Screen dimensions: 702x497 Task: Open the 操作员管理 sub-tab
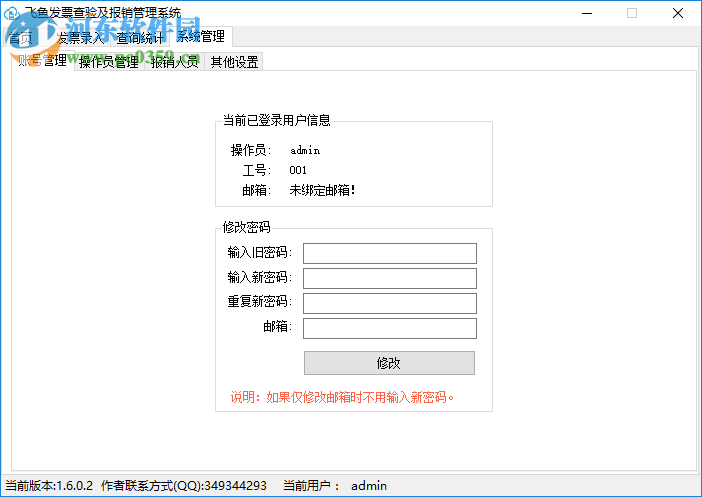point(109,62)
